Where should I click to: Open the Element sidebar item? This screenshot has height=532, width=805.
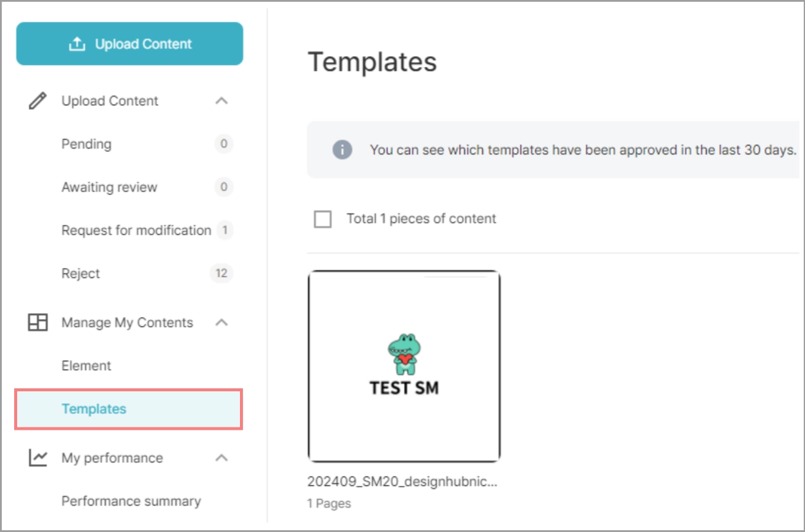pyautogui.click(x=86, y=366)
